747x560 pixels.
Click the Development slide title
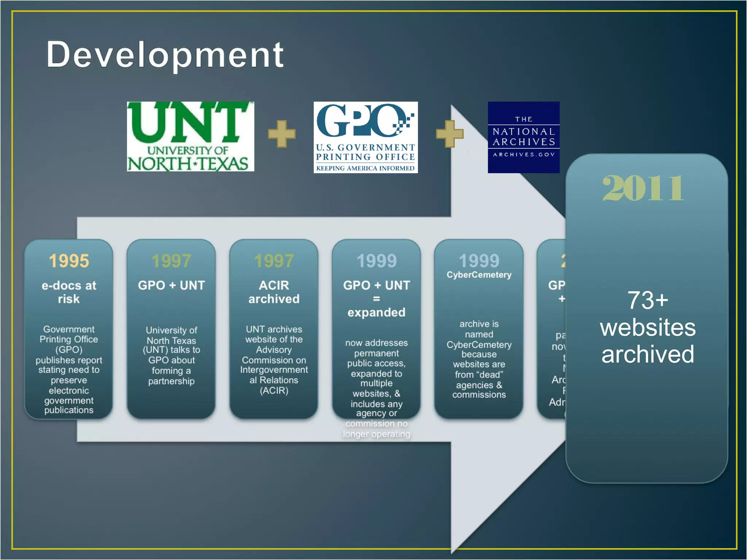point(165,55)
